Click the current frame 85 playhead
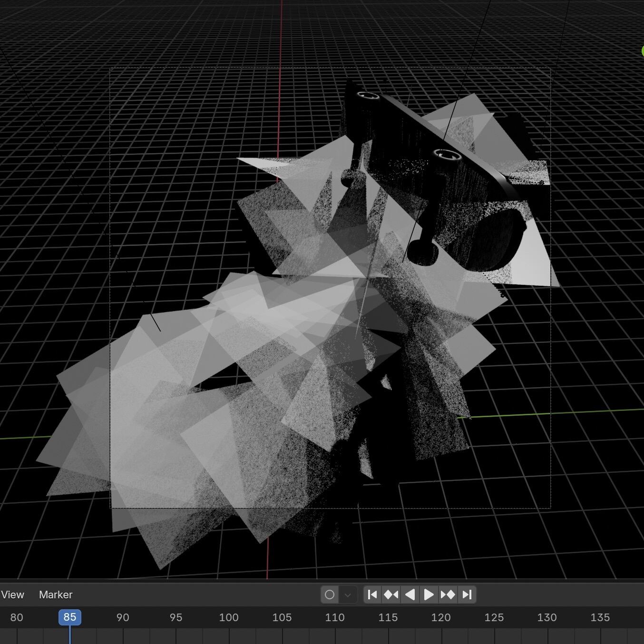The image size is (644, 644). pos(70,617)
